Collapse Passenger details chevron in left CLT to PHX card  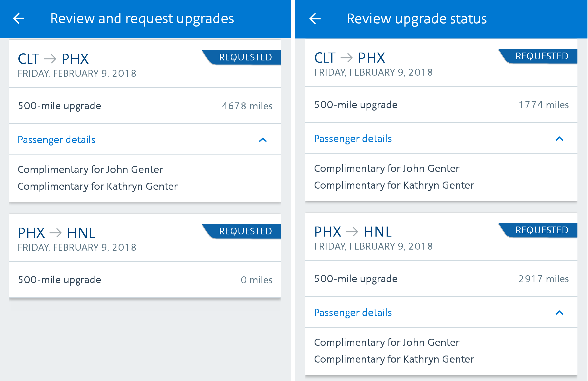point(263,140)
